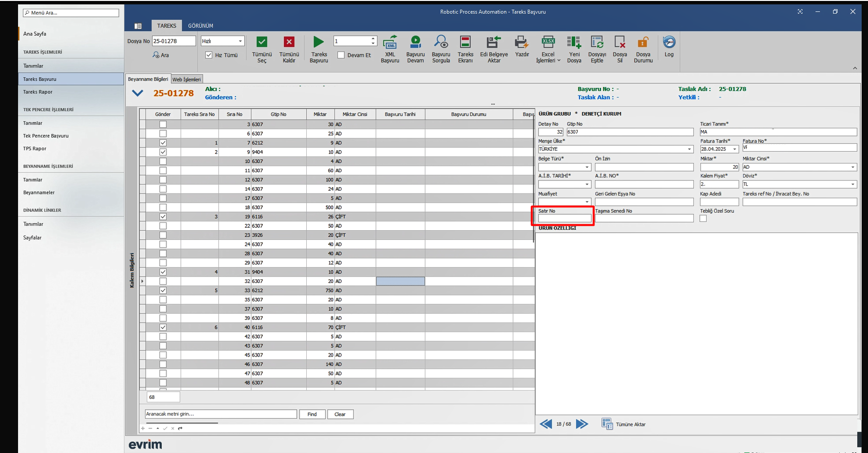Check the Gönder box for Sıra No 32
868x453 pixels.
click(x=163, y=281)
